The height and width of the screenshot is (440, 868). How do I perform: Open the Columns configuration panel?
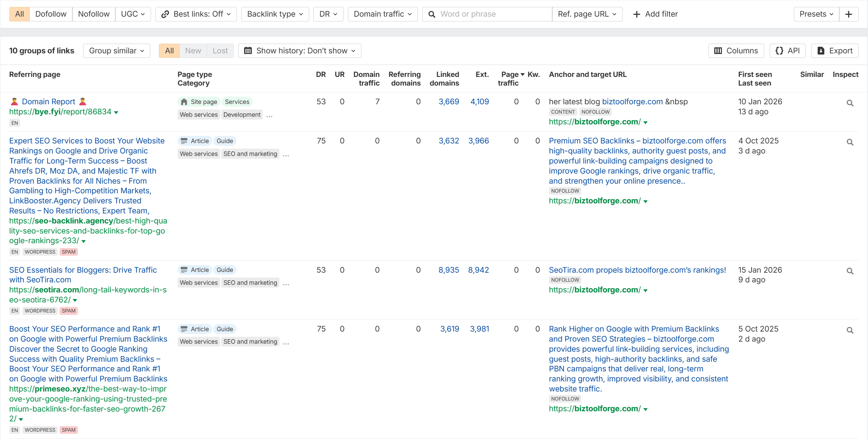(x=735, y=51)
